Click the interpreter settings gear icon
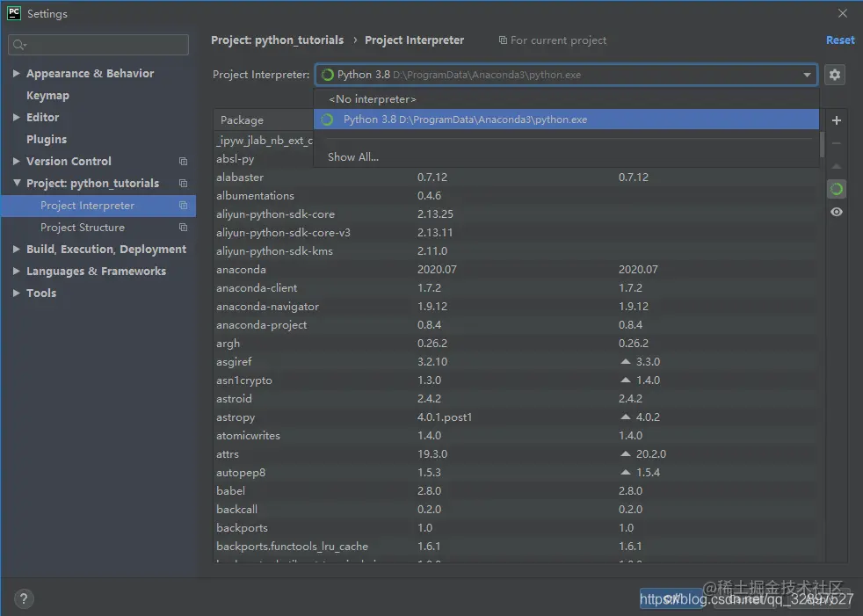This screenshot has width=863, height=616. click(834, 75)
